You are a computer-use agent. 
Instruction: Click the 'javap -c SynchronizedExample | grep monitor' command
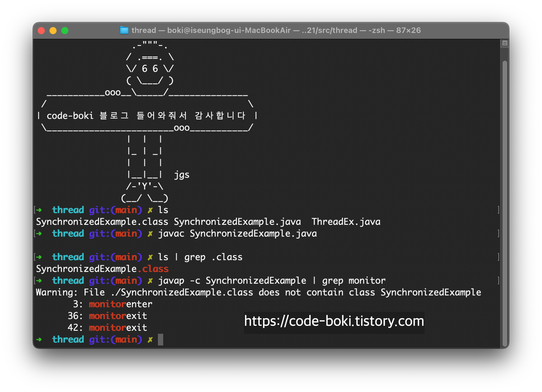click(x=272, y=281)
